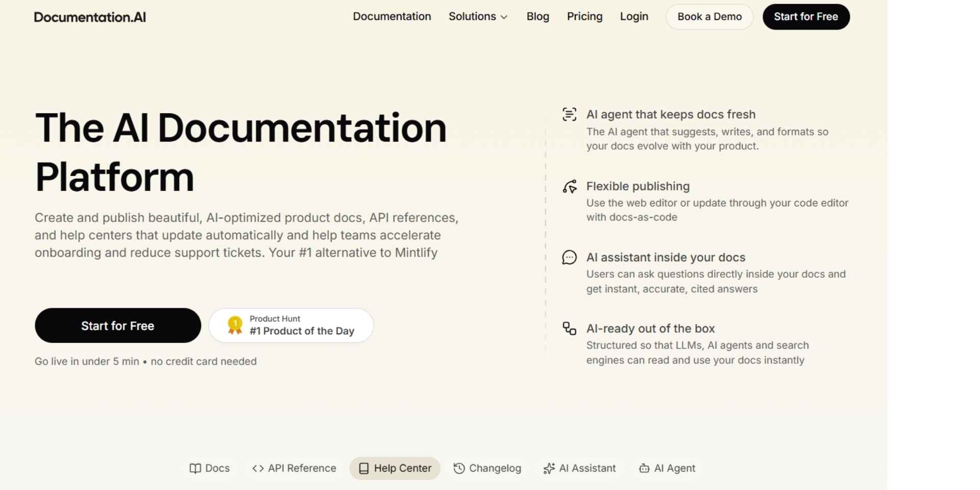
Task: Click the Product Hunt medal badge
Action: point(234,325)
